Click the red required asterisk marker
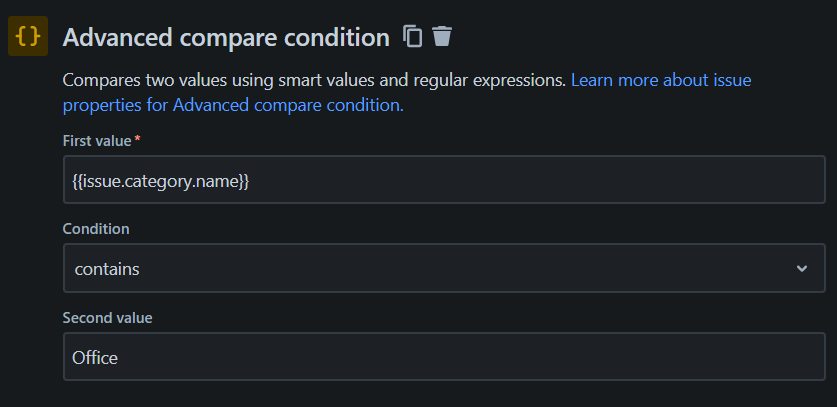 coord(137,140)
